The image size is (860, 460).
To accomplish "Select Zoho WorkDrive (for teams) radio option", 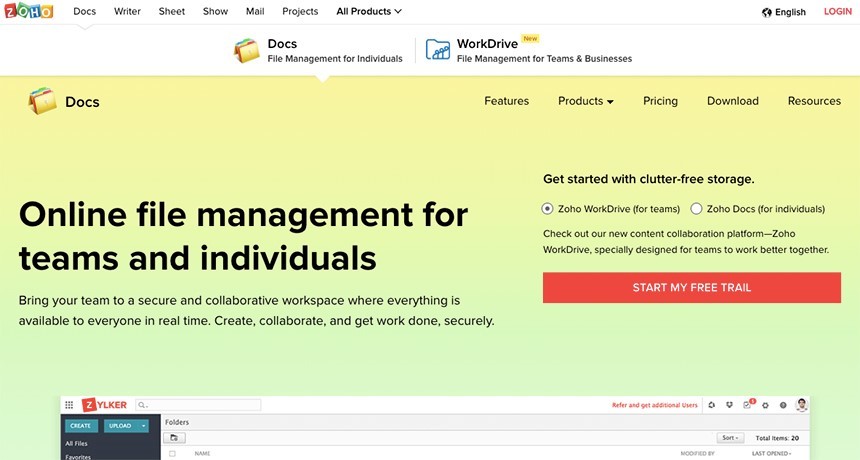I will (547, 209).
